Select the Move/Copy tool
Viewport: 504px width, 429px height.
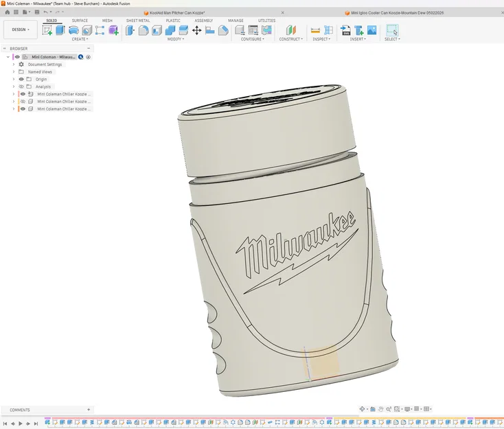[196, 30]
